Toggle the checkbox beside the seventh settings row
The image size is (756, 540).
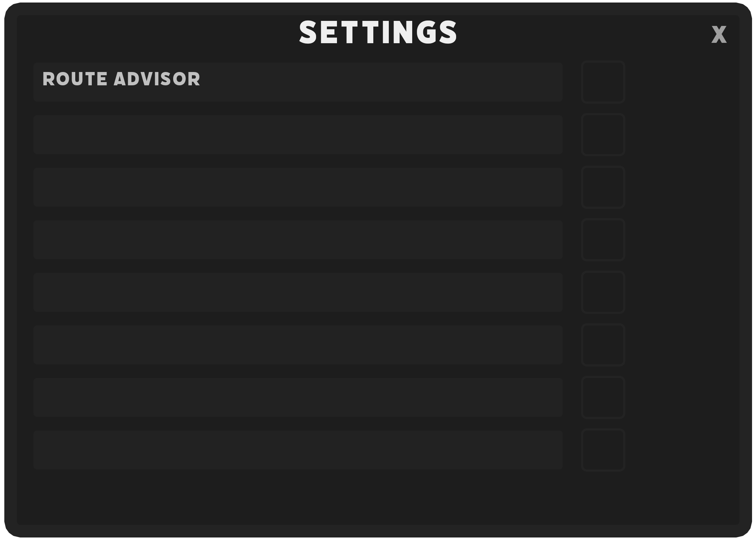[x=603, y=397]
